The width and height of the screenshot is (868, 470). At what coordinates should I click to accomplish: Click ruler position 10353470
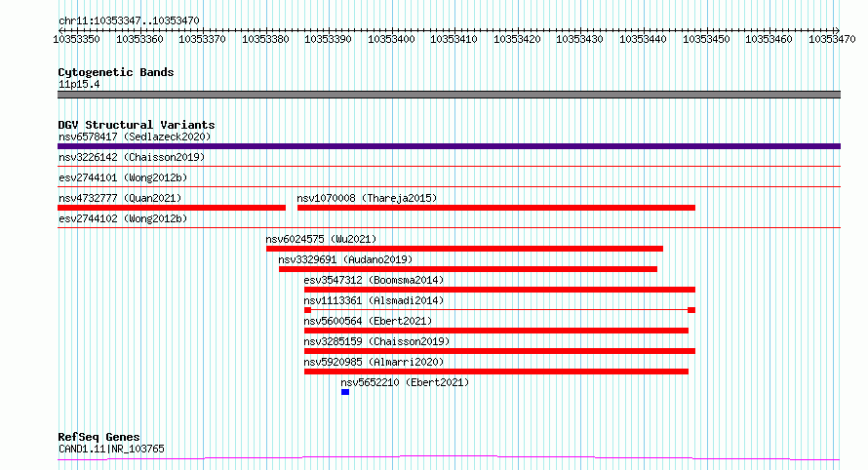point(832,39)
